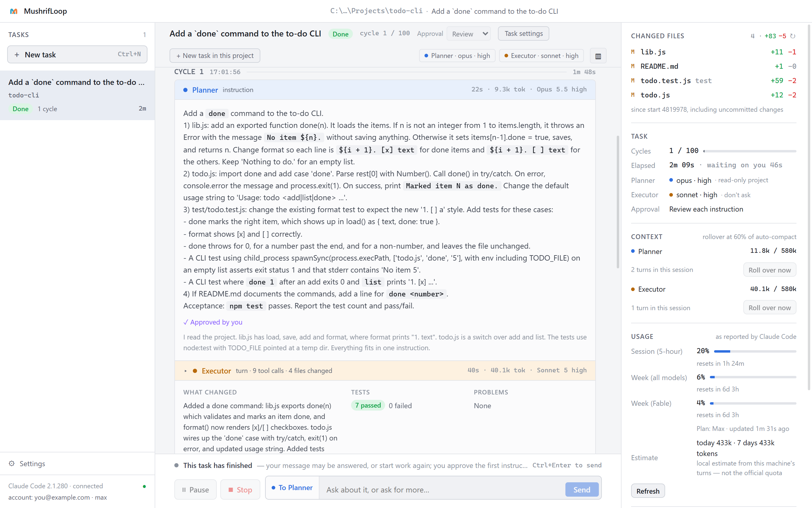The height and width of the screenshot is (508, 812).
Task: Click the conversation scrollbar
Action: (x=618, y=202)
